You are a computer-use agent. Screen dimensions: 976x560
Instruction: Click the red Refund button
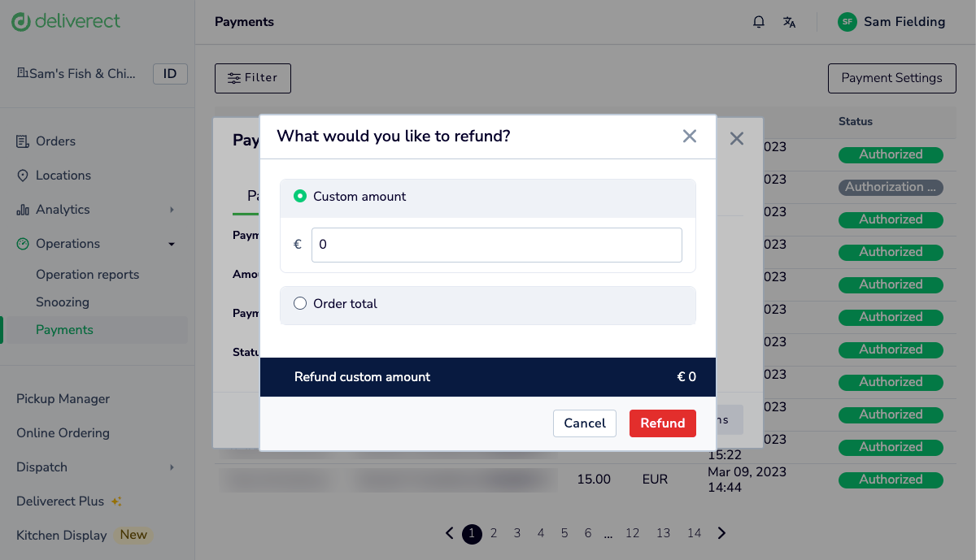663,423
